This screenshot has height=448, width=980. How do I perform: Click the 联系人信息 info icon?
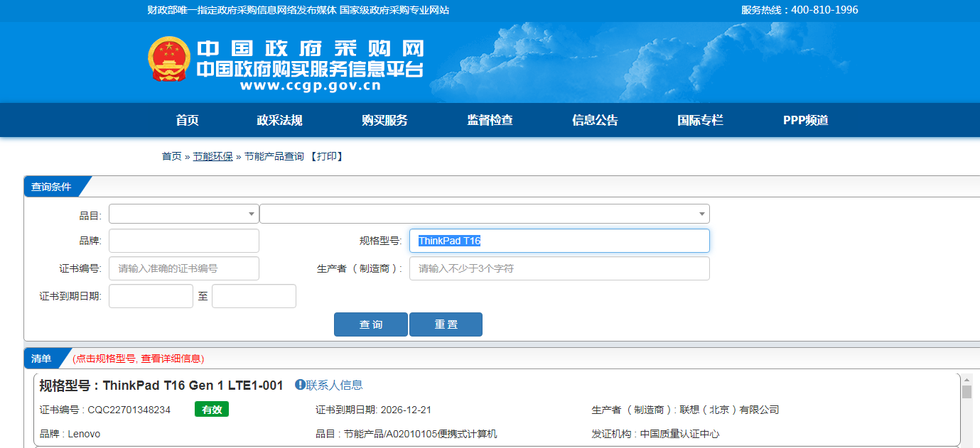tap(300, 385)
